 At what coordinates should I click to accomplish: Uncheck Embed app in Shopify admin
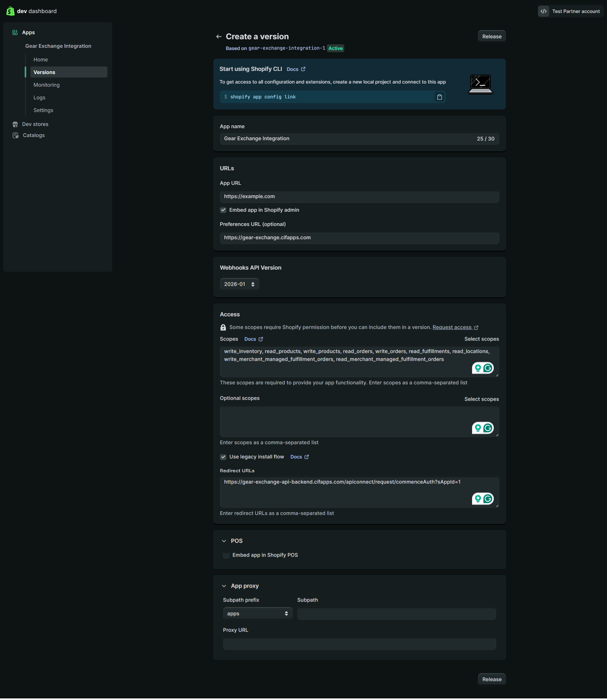click(223, 210)
